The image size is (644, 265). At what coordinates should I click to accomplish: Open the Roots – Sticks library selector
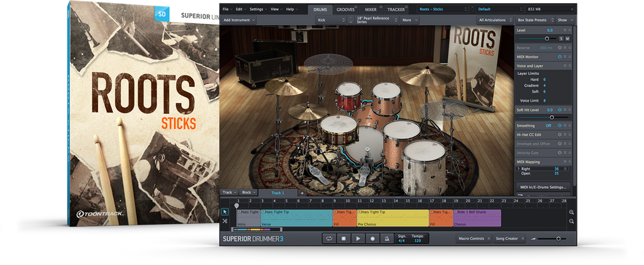click(442, 9)
